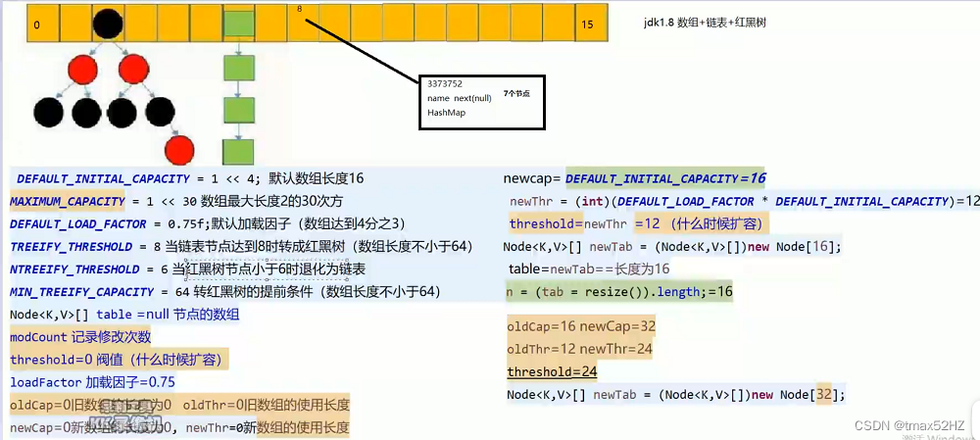Viewport: 980px width, 440px height.
Task: Click the word HashMap in the node box
Action: click(446, 113)
